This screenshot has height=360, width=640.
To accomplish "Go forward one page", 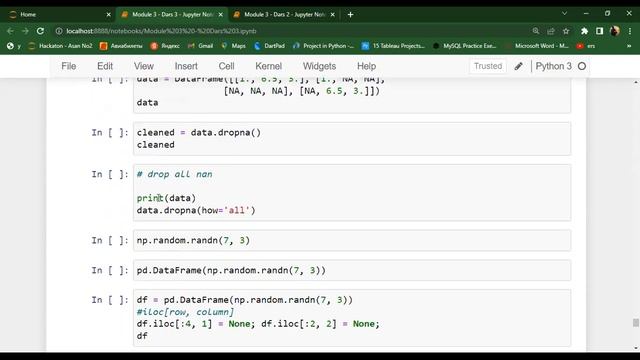I will 25,31.
